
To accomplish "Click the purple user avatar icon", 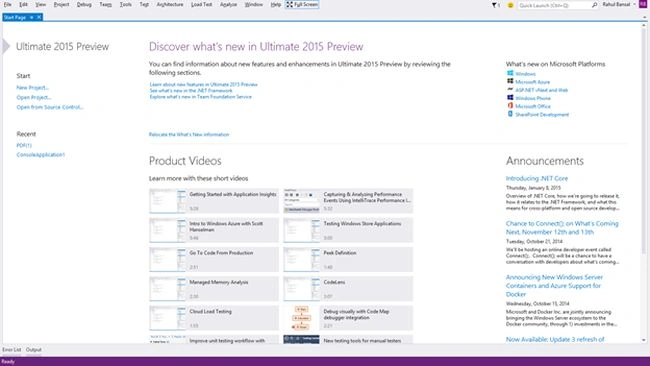I will pyautogui.click(x=643, y=4).
